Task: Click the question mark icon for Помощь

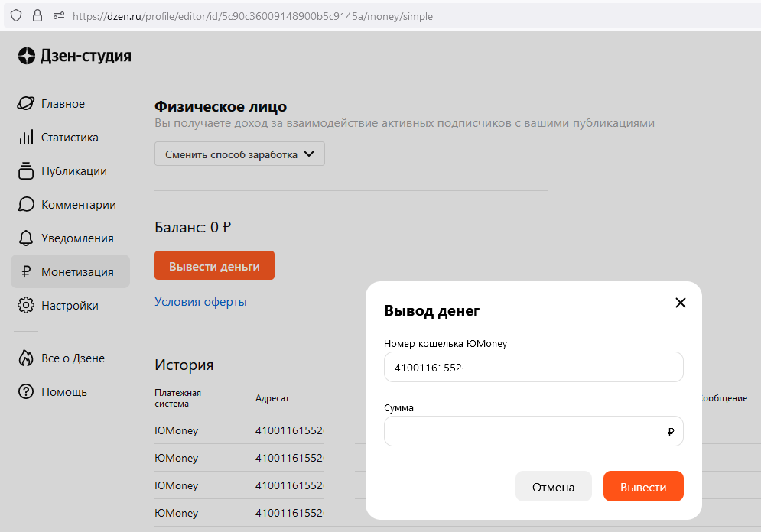Action: [x=26, y=391]
